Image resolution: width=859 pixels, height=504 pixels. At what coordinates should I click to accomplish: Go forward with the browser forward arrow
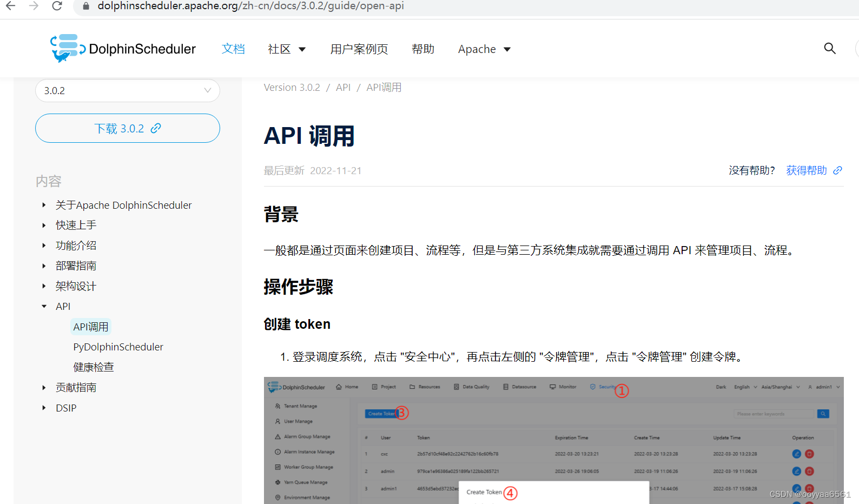34,6
